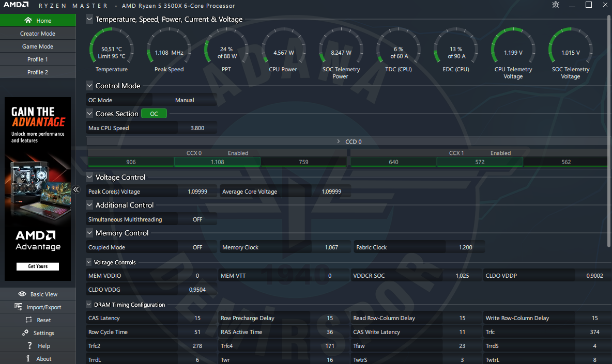Select core showing 1.108 in CCX 0
This screenshot has width=612, height=364.
tap(218, 162)
